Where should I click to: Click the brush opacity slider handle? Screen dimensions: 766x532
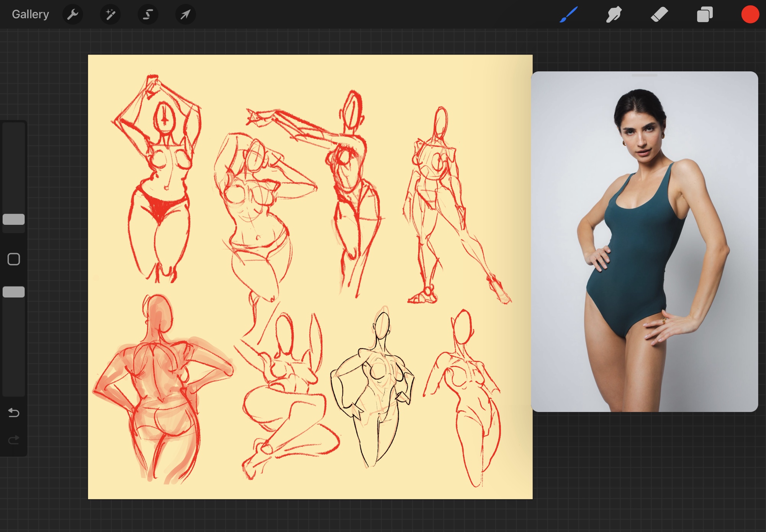tap(14, 292)
